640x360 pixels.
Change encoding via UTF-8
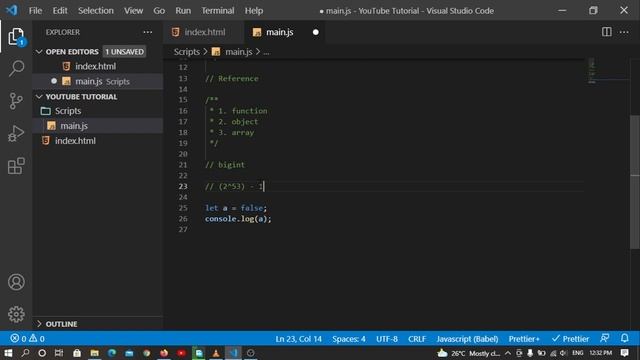[387, 339]
